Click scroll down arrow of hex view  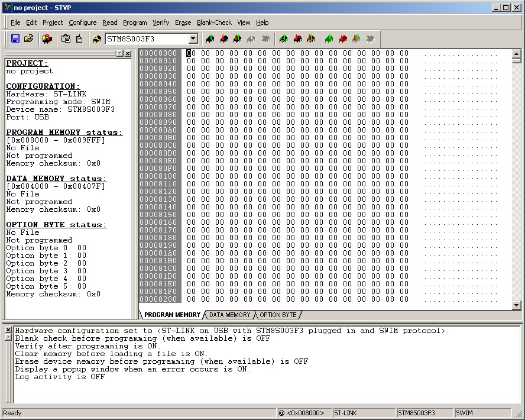(x=516, y=305)
